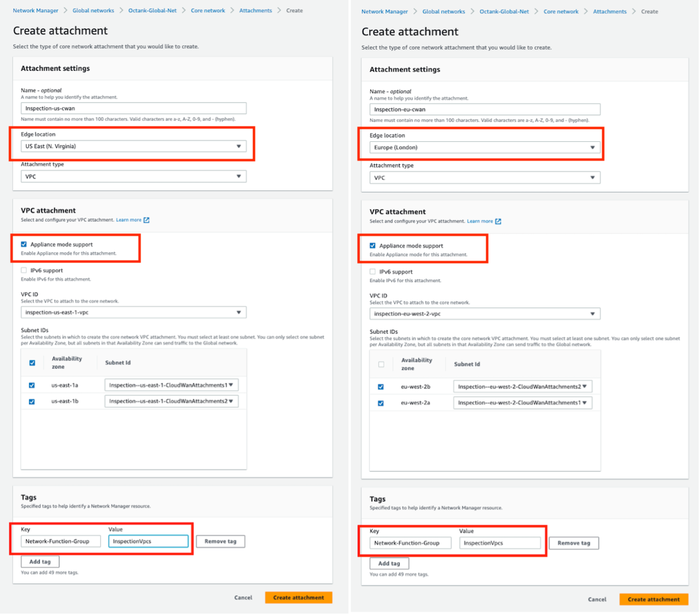Image resolution: width=700 pixels, height=616 pixels.
Task: Click the Network Manager breadcrumb link
Action: [35, 10]
